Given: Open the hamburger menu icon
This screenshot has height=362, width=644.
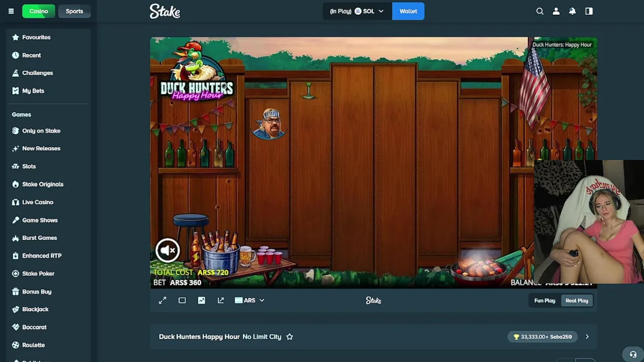Looking at the screenshot, I should 11,11.
